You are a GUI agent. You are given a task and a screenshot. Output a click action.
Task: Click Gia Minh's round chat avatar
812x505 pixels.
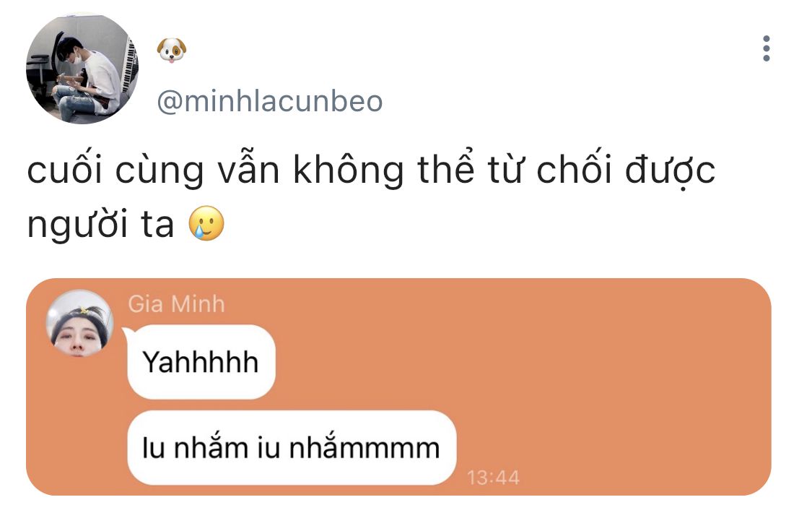click(x=79, y=323)
